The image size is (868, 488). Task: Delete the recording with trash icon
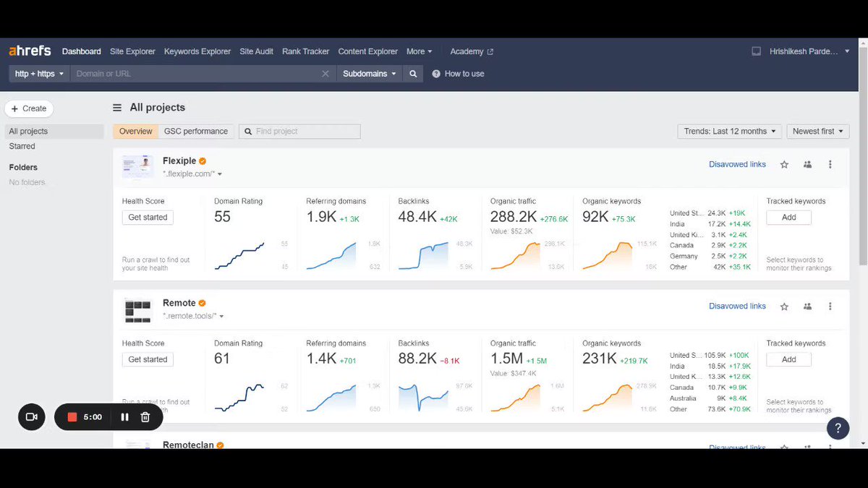tap(145, 417)
